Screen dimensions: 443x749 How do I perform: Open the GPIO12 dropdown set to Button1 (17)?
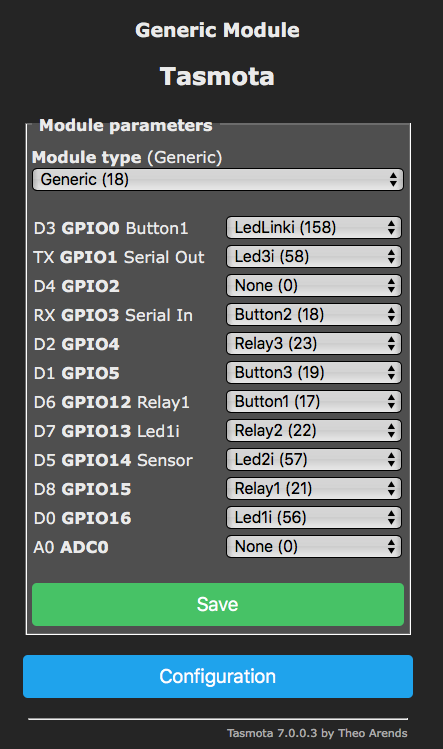pos(313,401)
